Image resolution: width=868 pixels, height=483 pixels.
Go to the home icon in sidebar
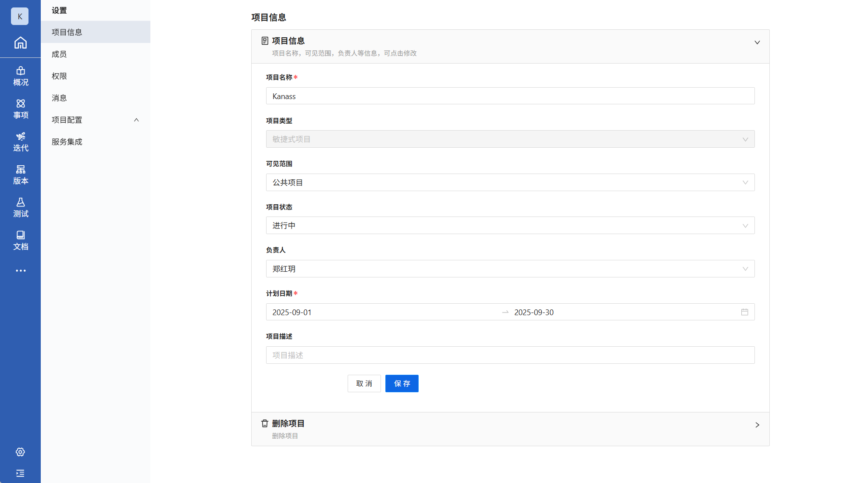click(20, 43)
